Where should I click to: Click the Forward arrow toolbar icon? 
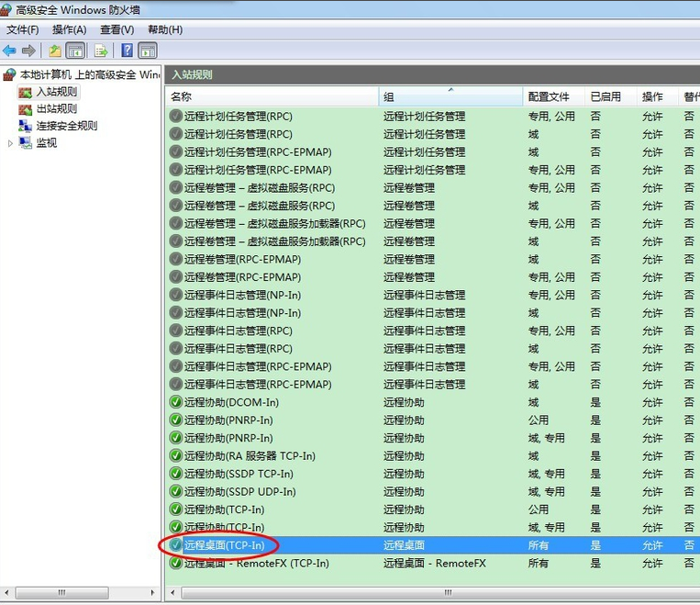(x=28, y=50)
